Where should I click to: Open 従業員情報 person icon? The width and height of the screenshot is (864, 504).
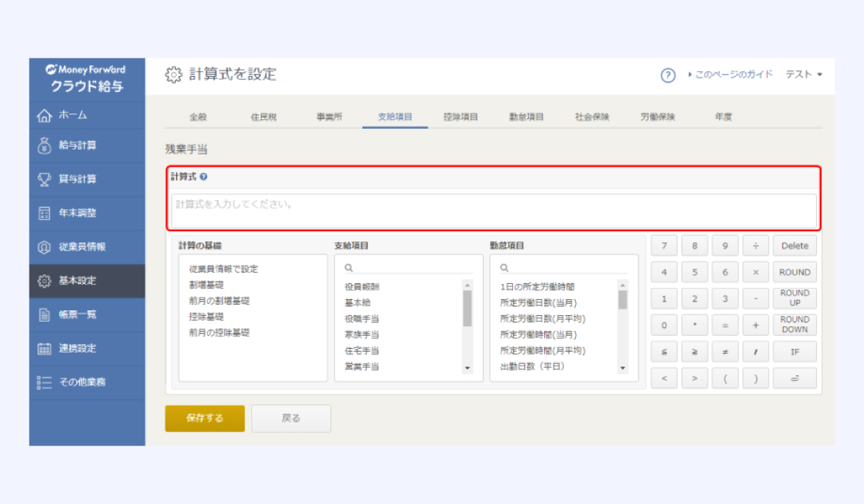tap(44, 247)
